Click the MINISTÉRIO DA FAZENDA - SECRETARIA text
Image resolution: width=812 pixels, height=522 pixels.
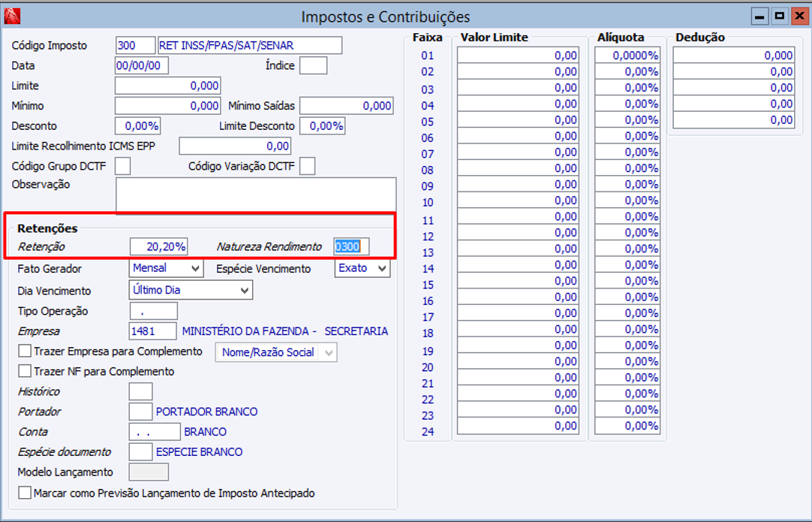click(x=285, y=331)
